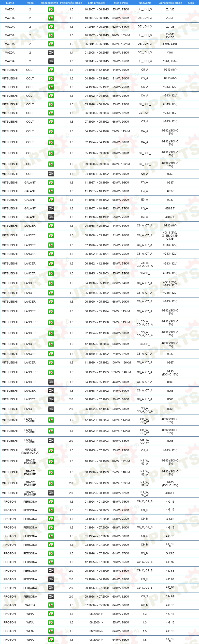
Task: Click the Oznaczenie silnika column header
Action: [170, 3]
